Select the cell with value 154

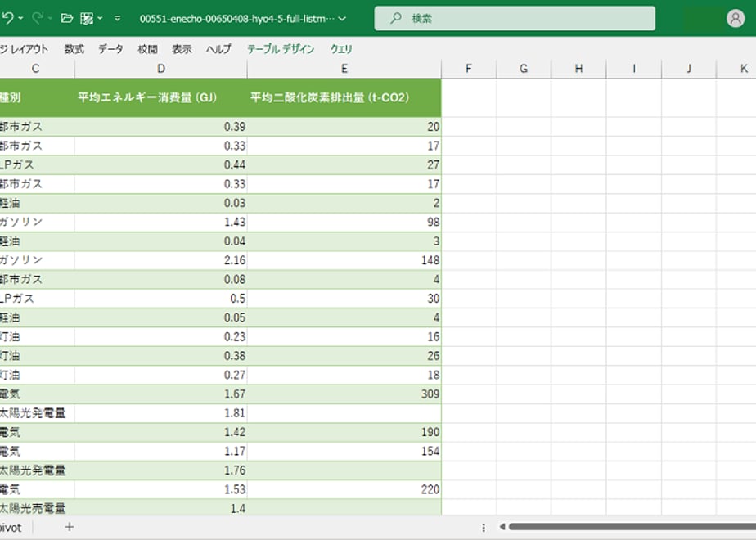click(x=344, y=452)
